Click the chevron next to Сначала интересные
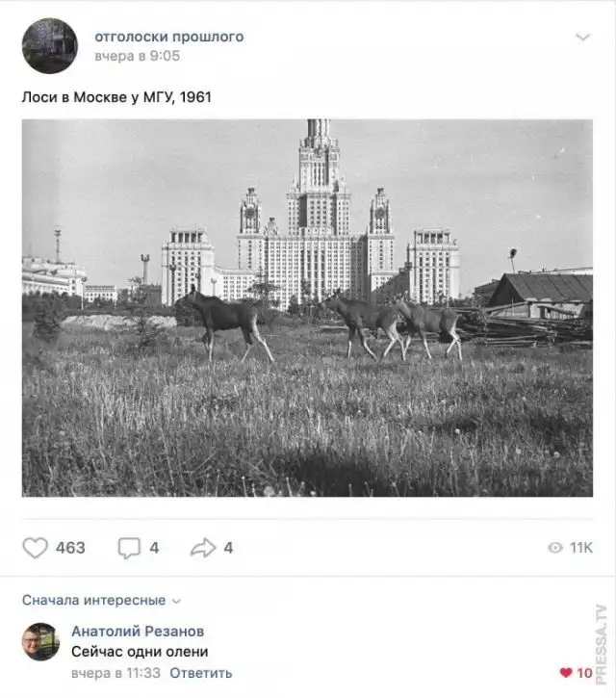Screen dimensions: 616x698 177,601
